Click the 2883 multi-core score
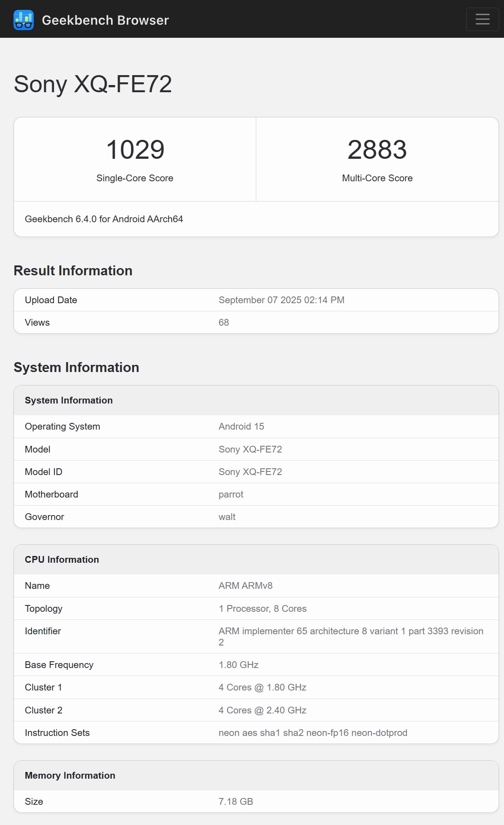The image size is (504, 825). click(x=377, y=150)
